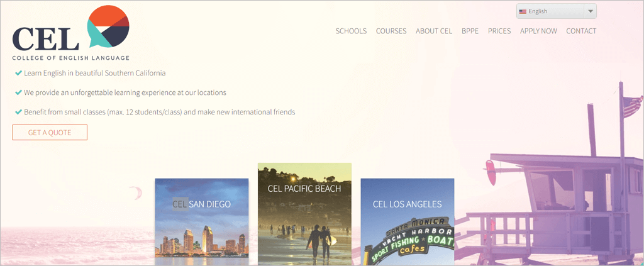Click checkmark beside Learn English in Southern California
644x266 pixels.
click(18, 73)
